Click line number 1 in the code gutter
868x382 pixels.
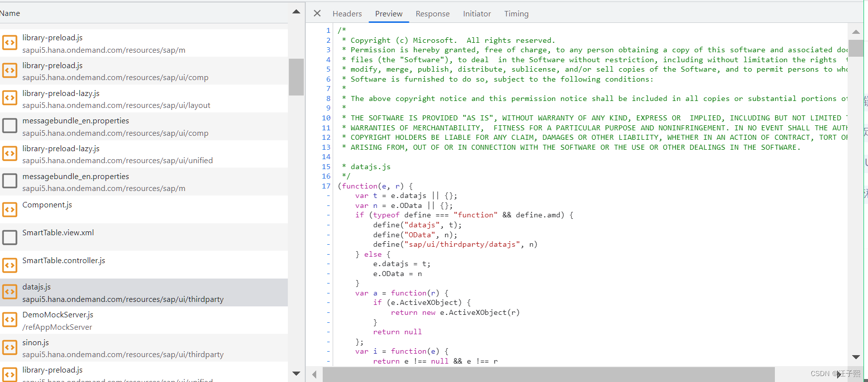pyautogui.click(x=328, y=30)
